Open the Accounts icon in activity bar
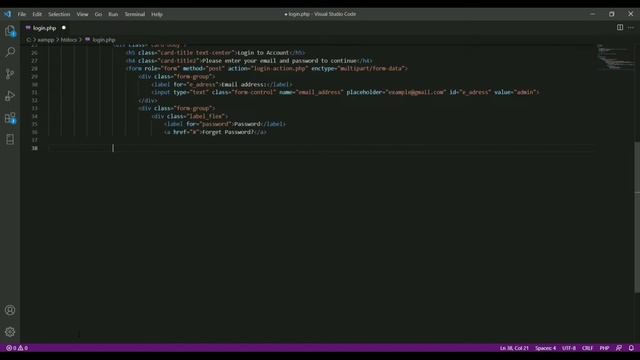 (10, 310)
